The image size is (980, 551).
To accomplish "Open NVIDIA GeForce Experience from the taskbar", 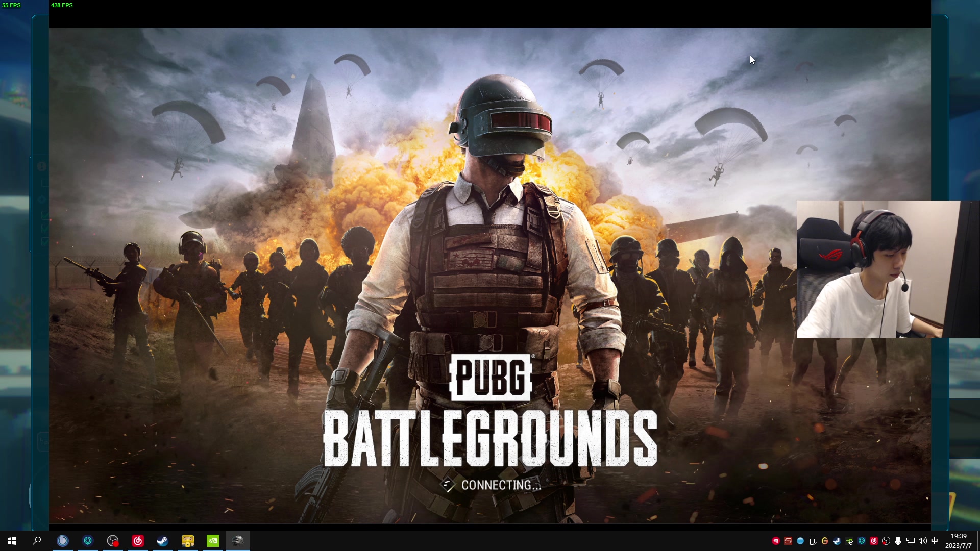I will click(213, 541).
